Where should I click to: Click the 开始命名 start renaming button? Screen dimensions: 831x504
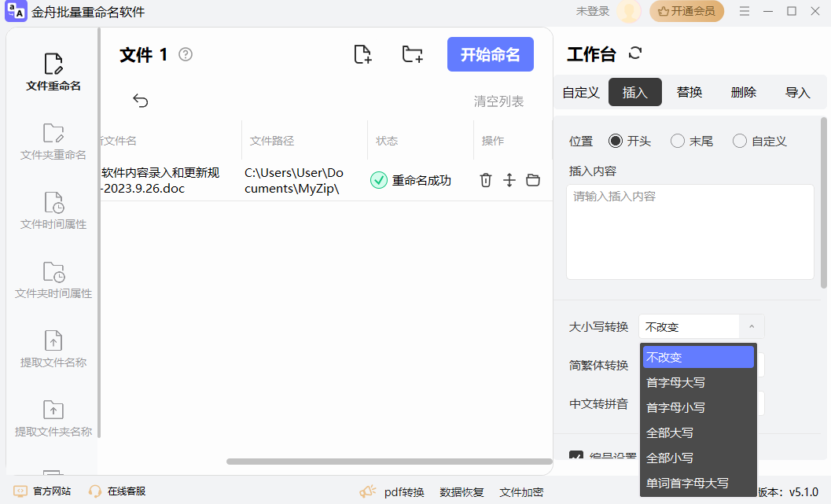click(491, 54)
